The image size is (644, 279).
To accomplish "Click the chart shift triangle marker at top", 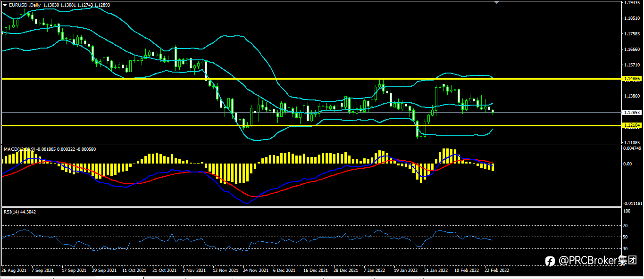I will (x=496, y=3).
